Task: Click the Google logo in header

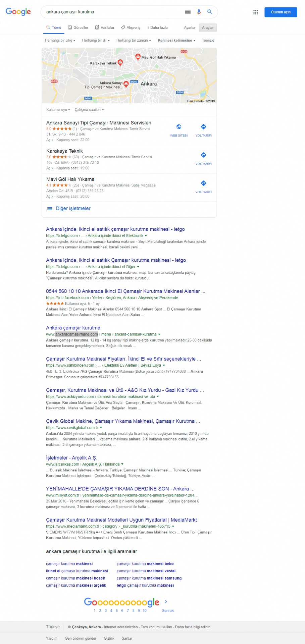Action: (18, 12)
